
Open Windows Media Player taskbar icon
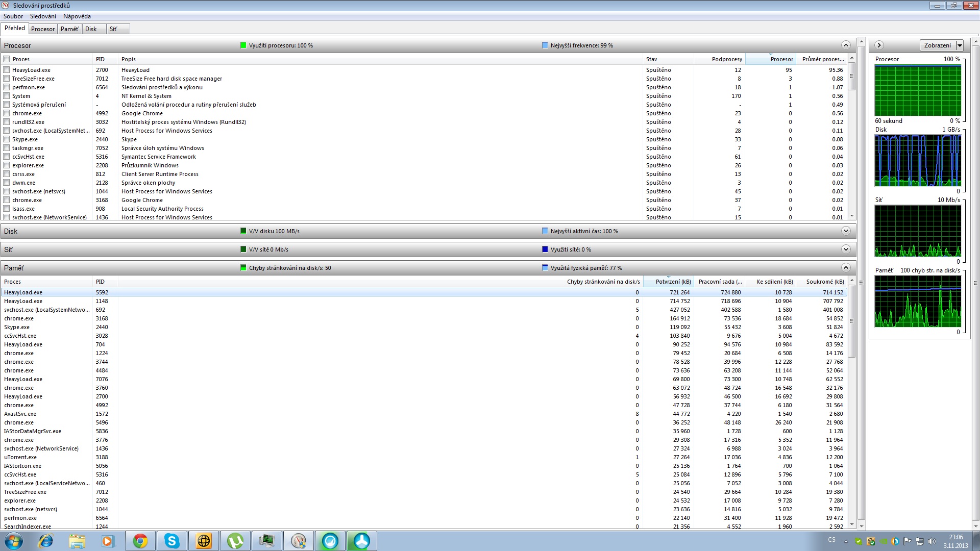(x=108, y=541)
